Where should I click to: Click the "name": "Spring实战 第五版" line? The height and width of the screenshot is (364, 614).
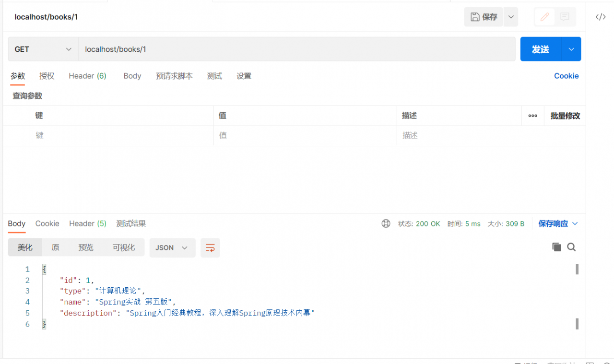[118, 302]
